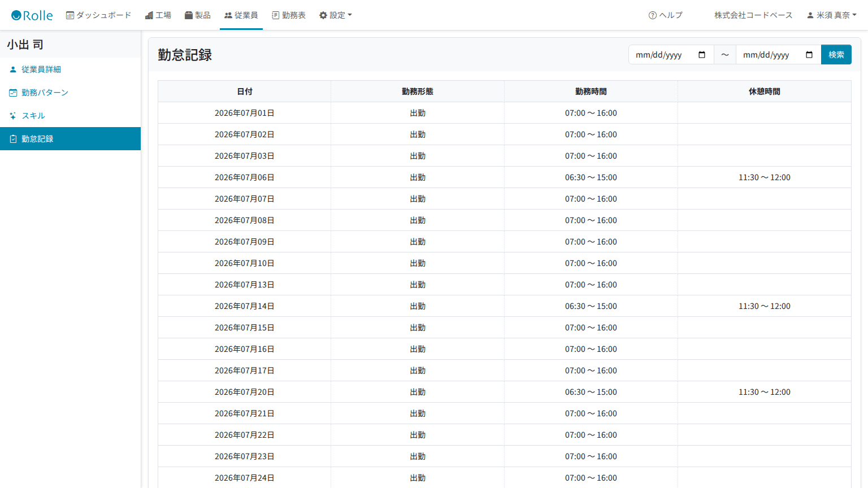Click the 勤務時間 column header

point(591,91)
